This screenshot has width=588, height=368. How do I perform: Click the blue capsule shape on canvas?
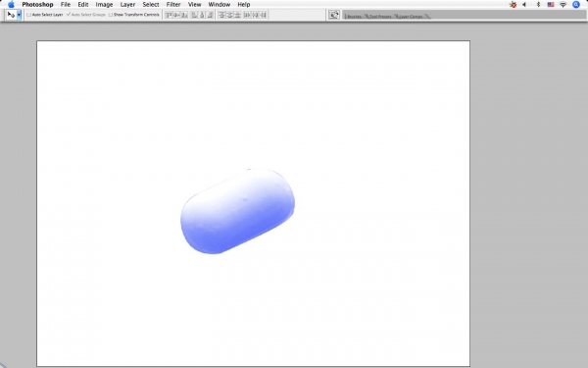pyautogui.click(x=237, y=212)
